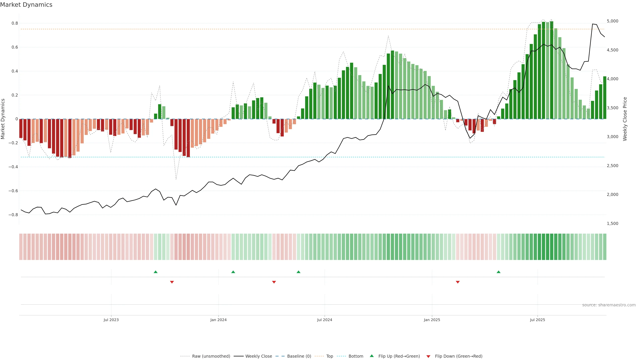Toggle the Top threshold legend entry
Image resolution: width=644 pixels, height=362 pixels.
pyautogui.click(x=330, y=356)
